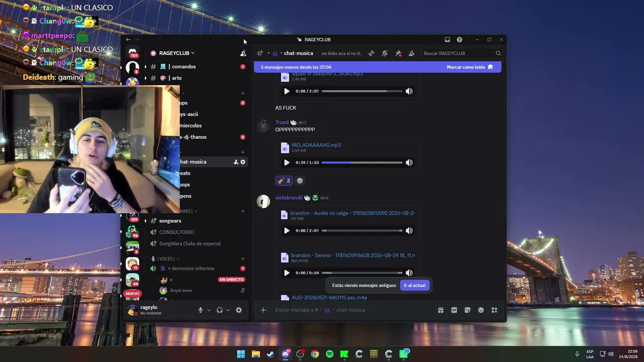Create invite for chat-musica channel
The image size is (644, 362).
click(236, 162)
